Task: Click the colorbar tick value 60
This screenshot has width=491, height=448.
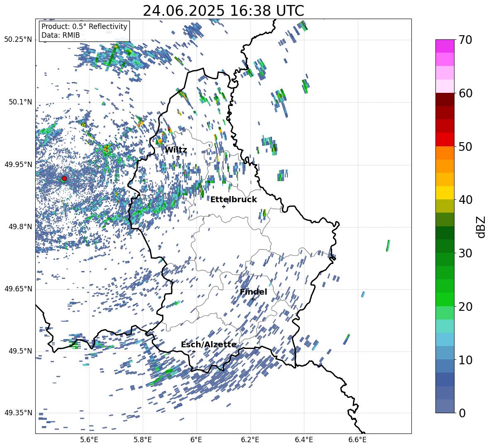Action: click(465, 93)
